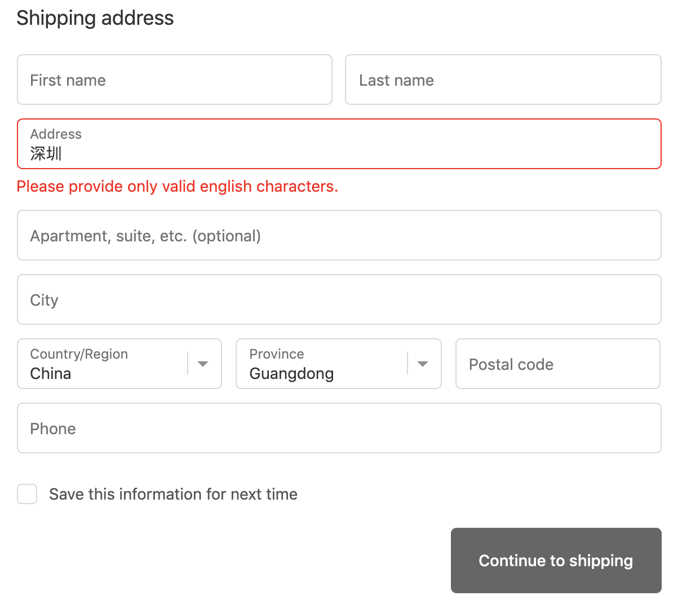
Task: Click the 'Save this information for next time' label
Action: 173,495
